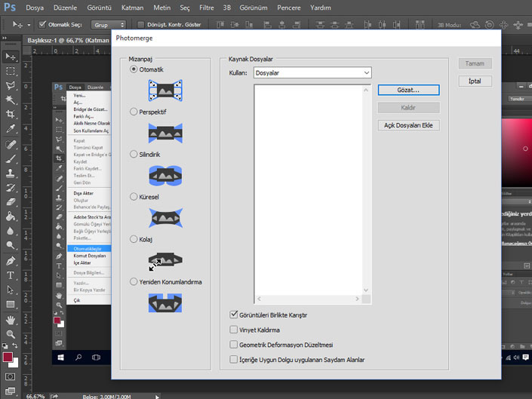This screenshot has width=532, height=399.
Task: Open the Yardım menu
Action: (x=320, y=8)
